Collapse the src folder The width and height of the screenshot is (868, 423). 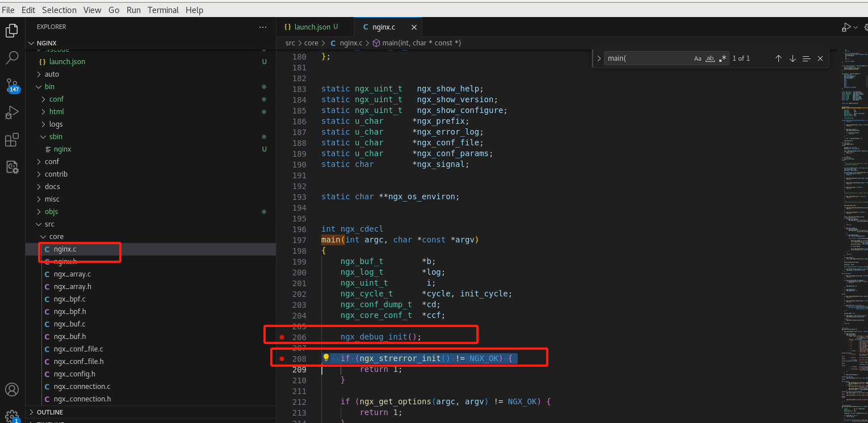[x=150, y=224]
